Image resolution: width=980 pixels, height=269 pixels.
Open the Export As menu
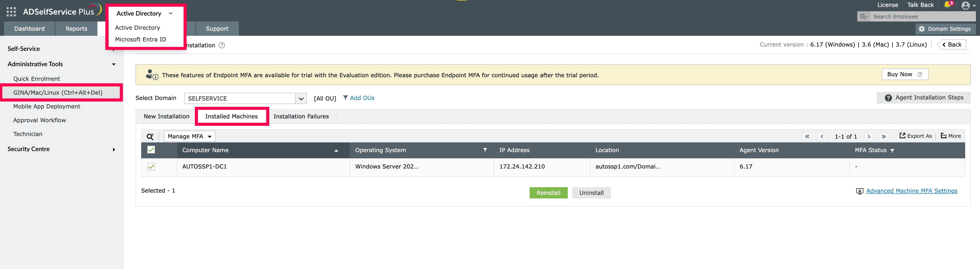tap(915, 136)
